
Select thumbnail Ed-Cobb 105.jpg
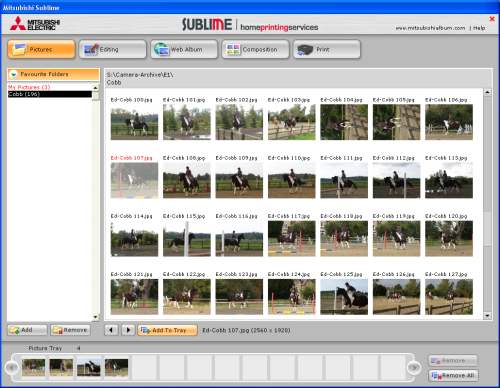[x=396, y=122]
